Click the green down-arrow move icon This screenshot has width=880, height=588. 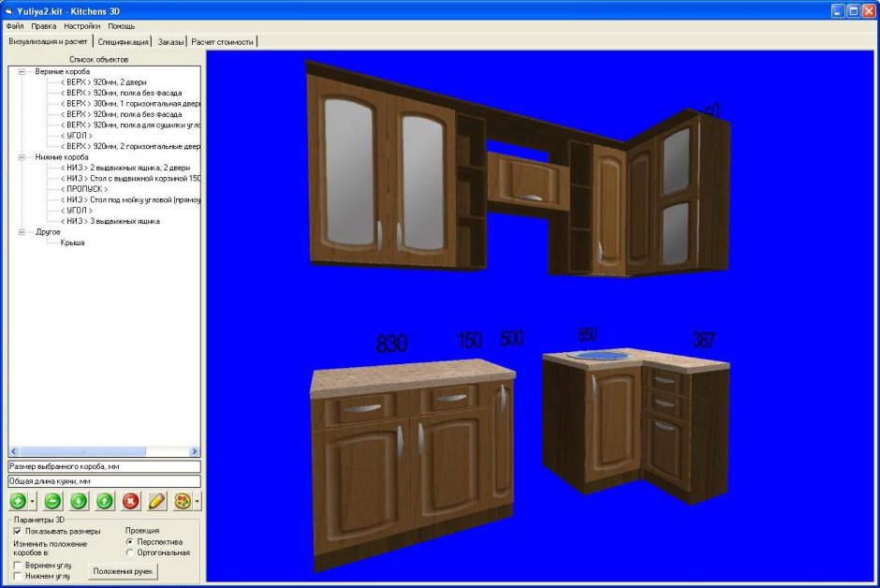[x=79, y=501]
